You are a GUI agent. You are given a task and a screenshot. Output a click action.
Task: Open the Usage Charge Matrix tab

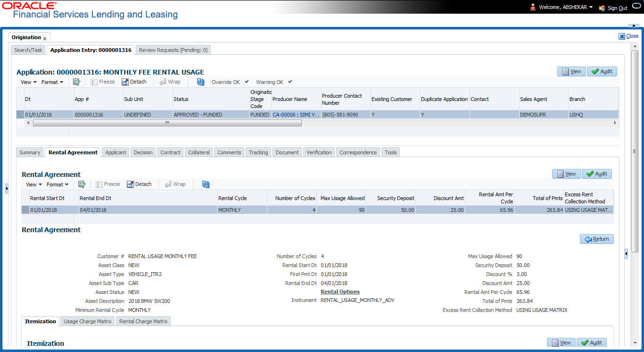pos(87,321)
